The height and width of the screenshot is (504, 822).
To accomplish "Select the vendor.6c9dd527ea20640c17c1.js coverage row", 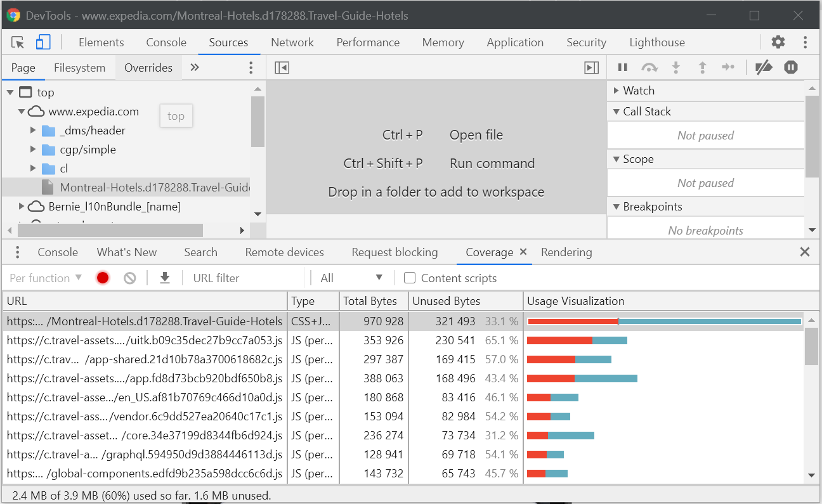I will click(x=402, y=417).
